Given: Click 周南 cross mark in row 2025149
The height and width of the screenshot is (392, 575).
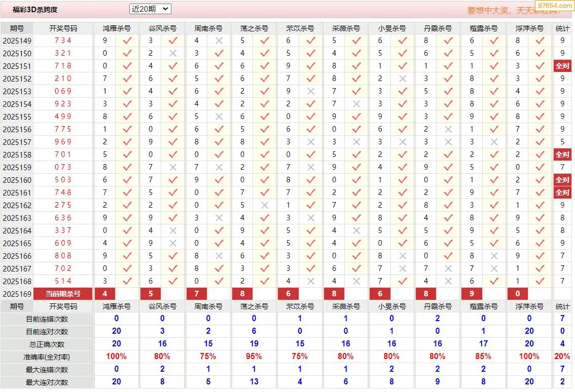Looking at the screenshot, I should pyautogui.click(x=219, y=41).
